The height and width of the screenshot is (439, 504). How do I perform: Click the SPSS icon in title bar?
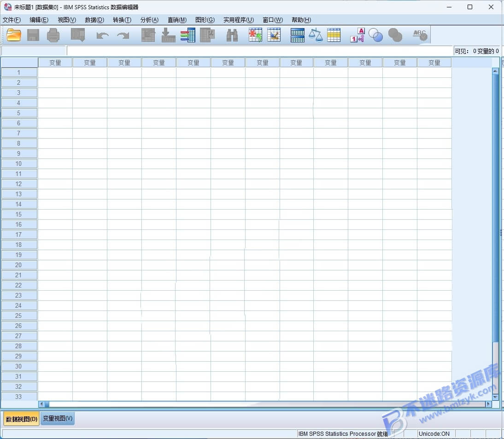point(7,7)
